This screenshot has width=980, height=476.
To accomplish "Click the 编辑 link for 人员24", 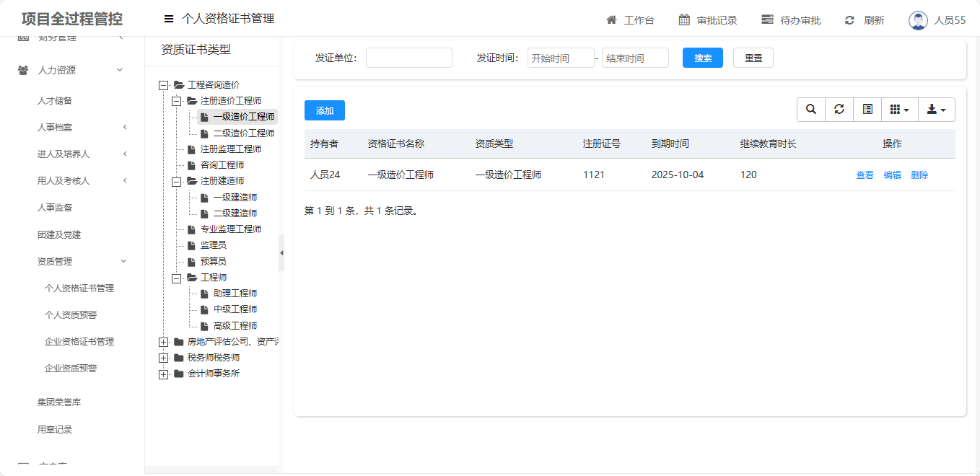I will (x=892, y=175).
